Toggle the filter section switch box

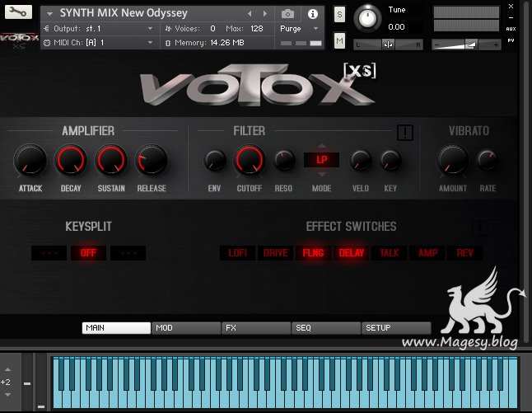coord(405,133)
